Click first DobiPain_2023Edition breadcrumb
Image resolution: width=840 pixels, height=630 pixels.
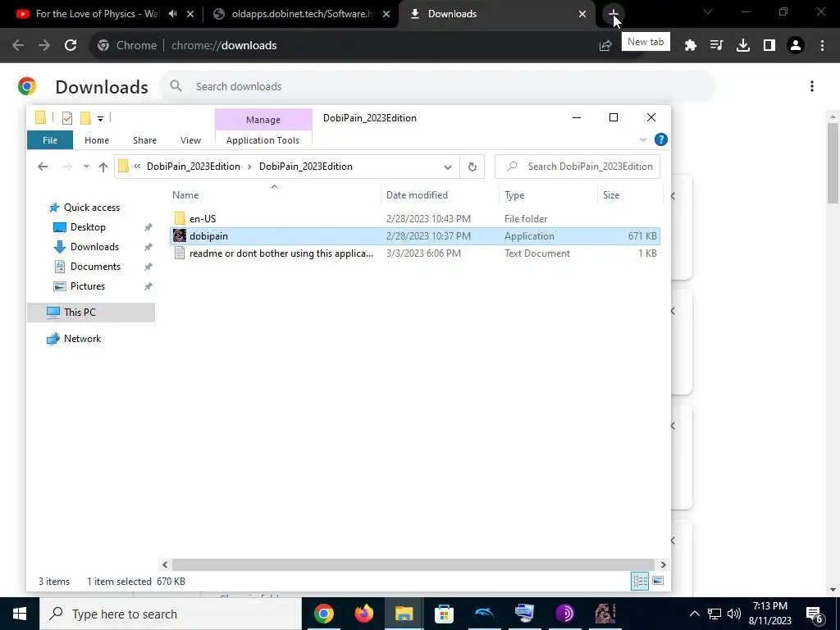coord(194,167)
